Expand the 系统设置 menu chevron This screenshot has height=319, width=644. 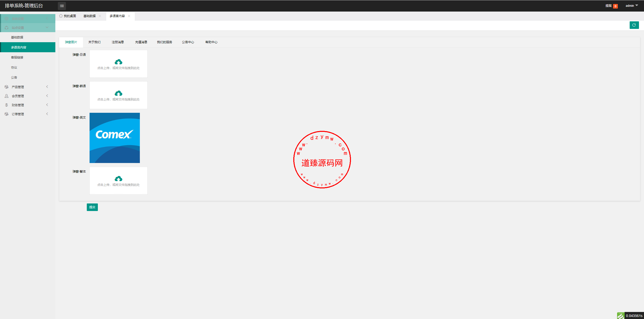pyautogui.click(x=47, y=19)
